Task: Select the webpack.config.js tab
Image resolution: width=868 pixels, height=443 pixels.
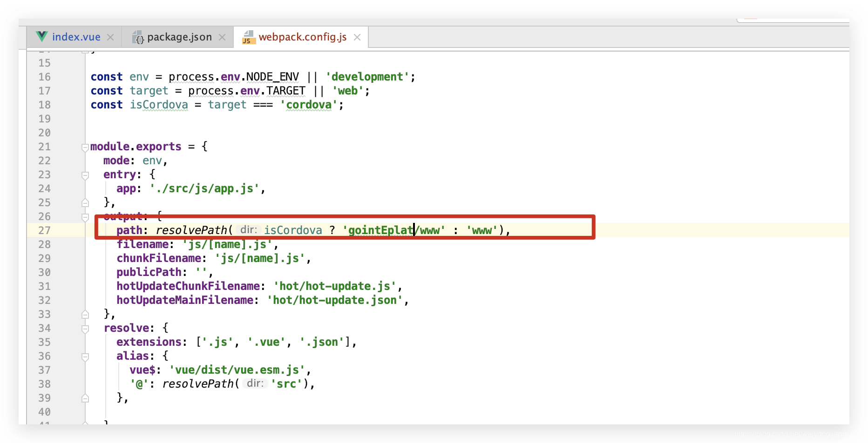Action: [303, 37]
